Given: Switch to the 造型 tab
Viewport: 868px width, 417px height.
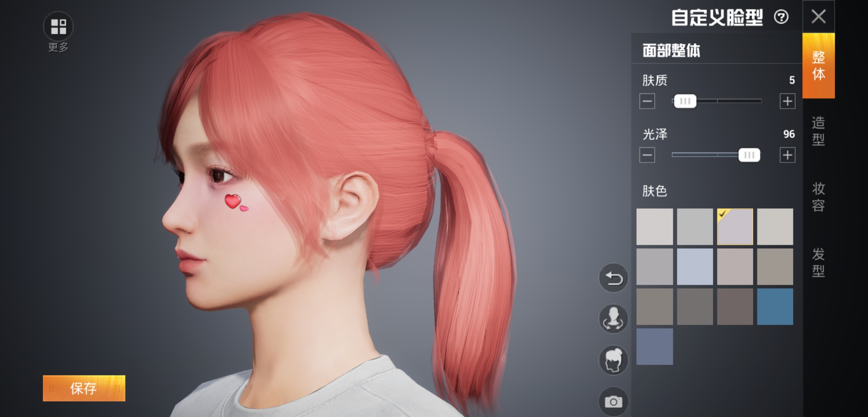Looking at the screenshot, I should click(818, 131).
